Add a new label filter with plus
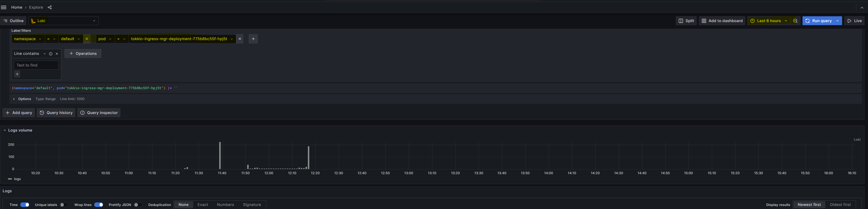The width and height of the screenshot is (868, 209). tap(253, 39)
